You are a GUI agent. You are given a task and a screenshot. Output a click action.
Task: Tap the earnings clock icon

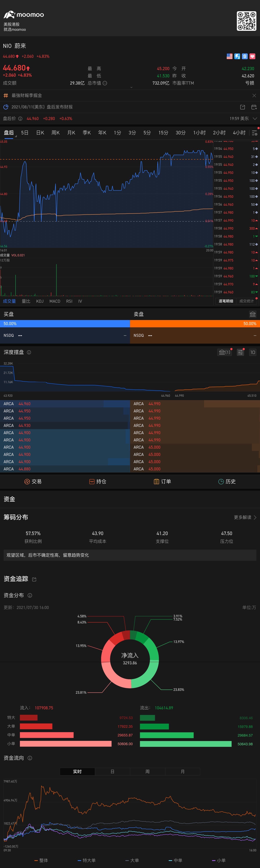[6, 107]
